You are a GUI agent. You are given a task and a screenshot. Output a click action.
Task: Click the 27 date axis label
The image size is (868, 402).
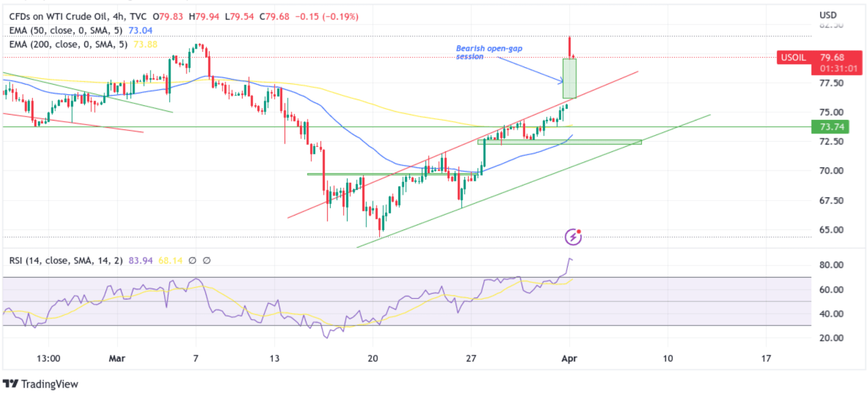471,359
